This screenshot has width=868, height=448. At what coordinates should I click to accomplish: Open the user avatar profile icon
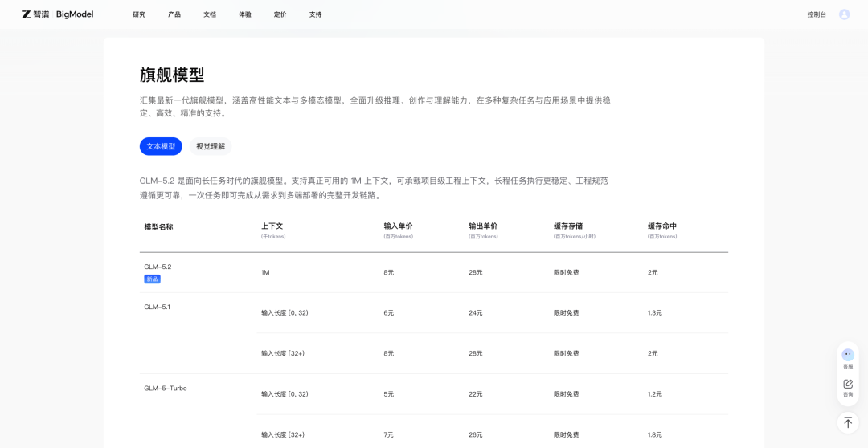(x=844, y=14)
